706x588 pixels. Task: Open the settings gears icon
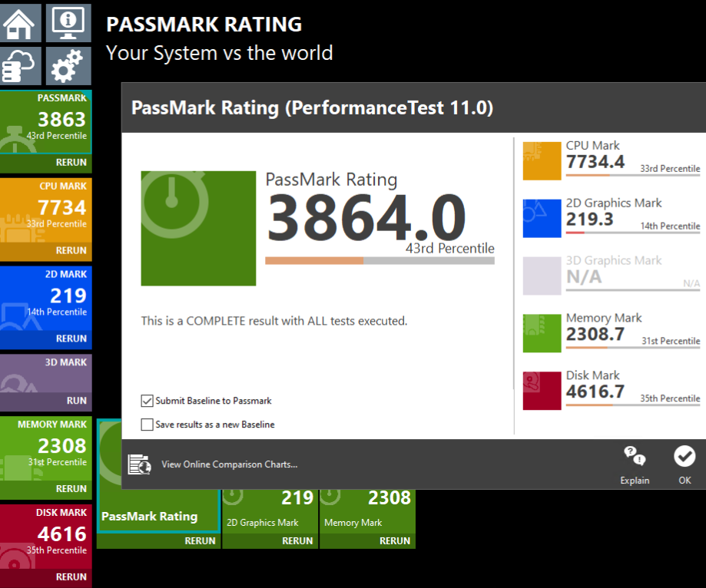click(x=68, y=66)
